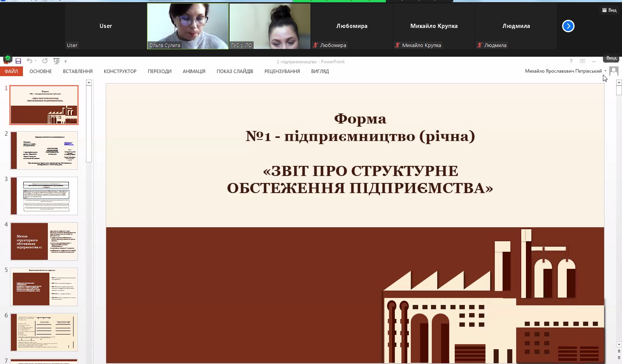Screen dimensions: 622x364
Task: Click the Вход button
Action: click(611, 58)
